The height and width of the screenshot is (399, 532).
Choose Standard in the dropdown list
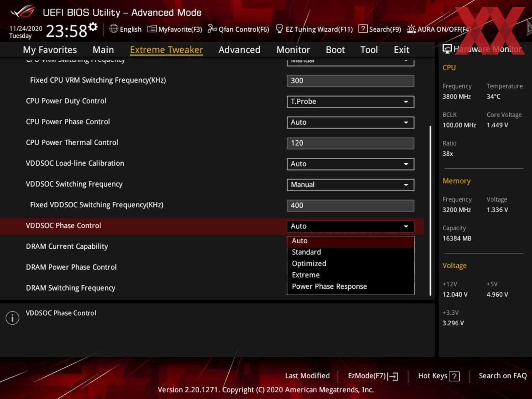point(350,252)
